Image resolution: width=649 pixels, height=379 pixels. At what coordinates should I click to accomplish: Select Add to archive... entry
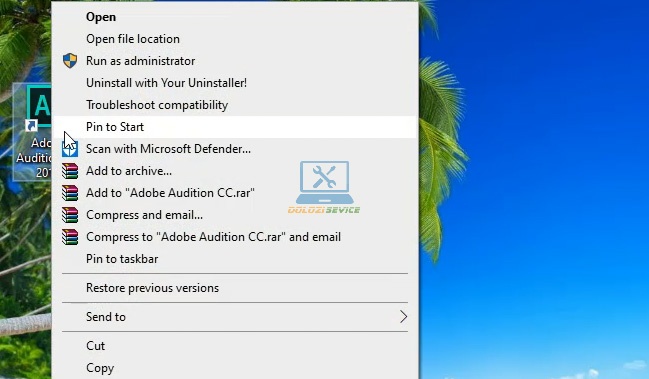235,171
